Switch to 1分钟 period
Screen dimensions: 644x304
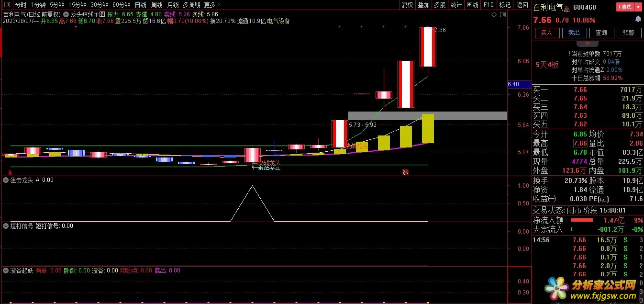[38, 5]
